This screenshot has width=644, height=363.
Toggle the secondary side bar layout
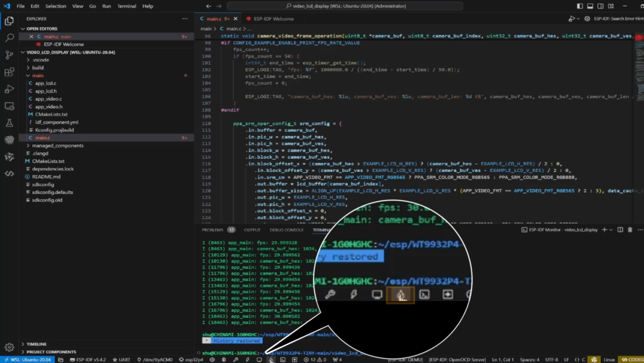click(600, 6)
